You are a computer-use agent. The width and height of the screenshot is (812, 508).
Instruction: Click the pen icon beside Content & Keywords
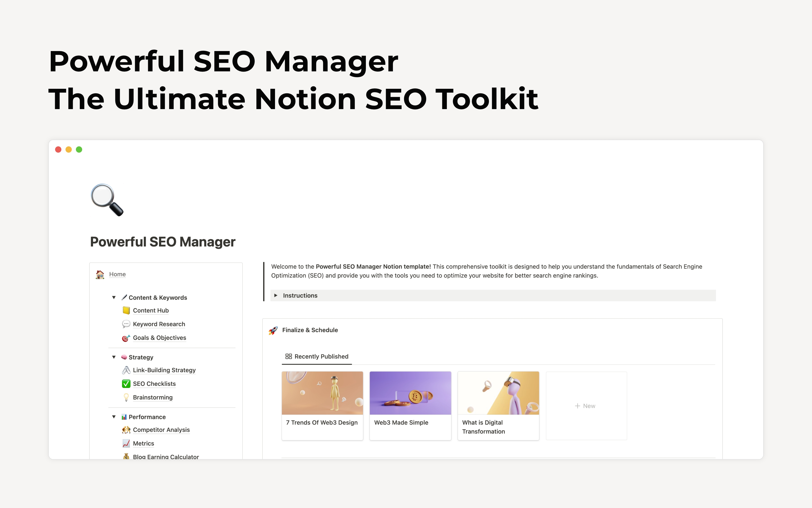pos(124,297)
